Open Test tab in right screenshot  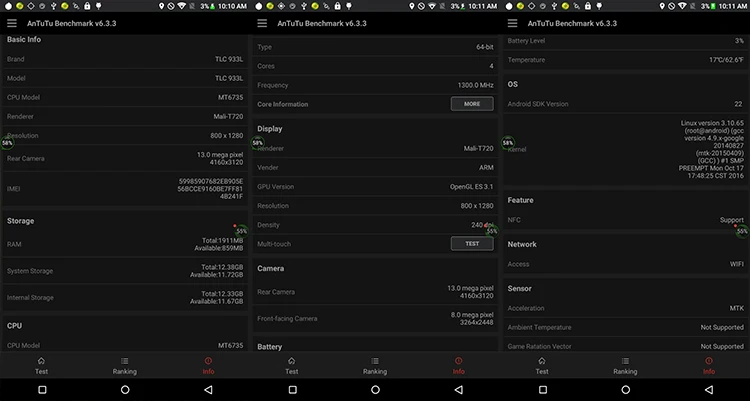pos(541,366)
